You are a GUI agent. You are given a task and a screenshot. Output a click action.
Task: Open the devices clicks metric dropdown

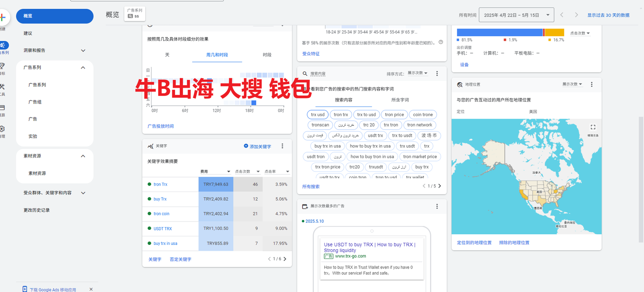pyautogui.click(x=580, y=33)
